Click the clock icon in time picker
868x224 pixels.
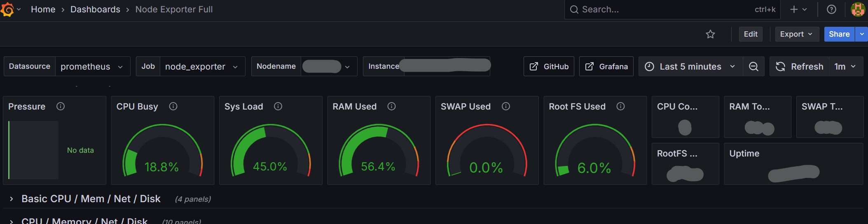click(649, 66)
